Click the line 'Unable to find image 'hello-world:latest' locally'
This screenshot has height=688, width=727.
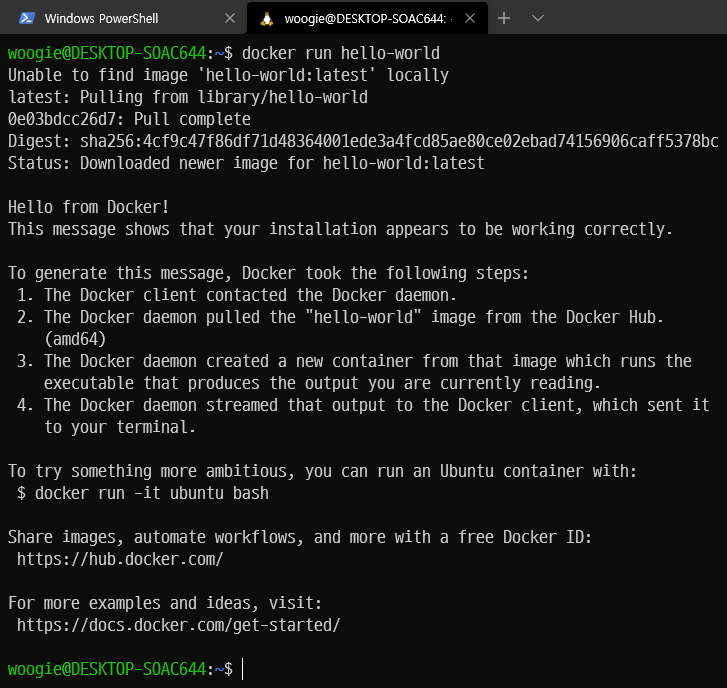click(x=229, y=75)
